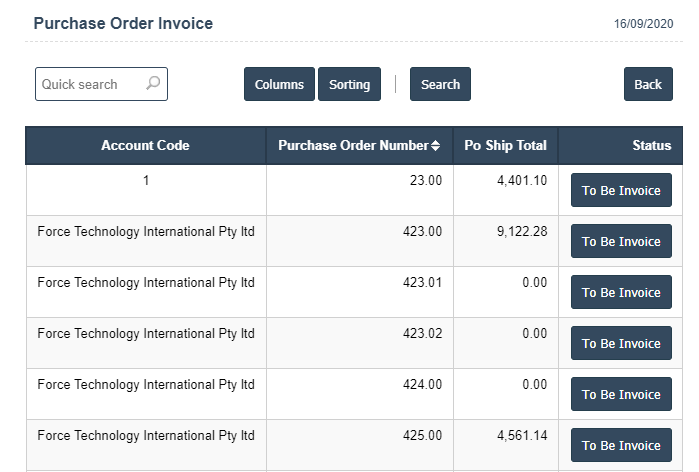Image resolution: width=699 pixels, height=472 pixels.
Task: Click the Account Code column header
Action: pyautogui.click(x=145, y=145)
